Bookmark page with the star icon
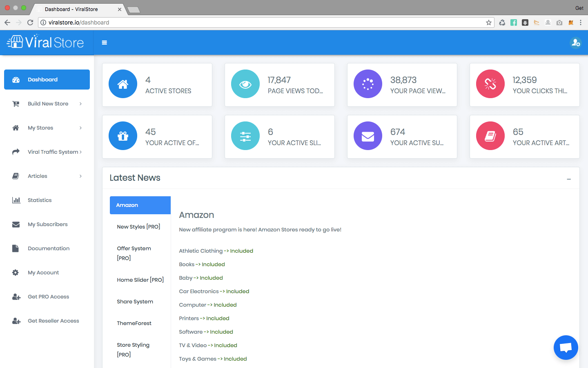 489,22
